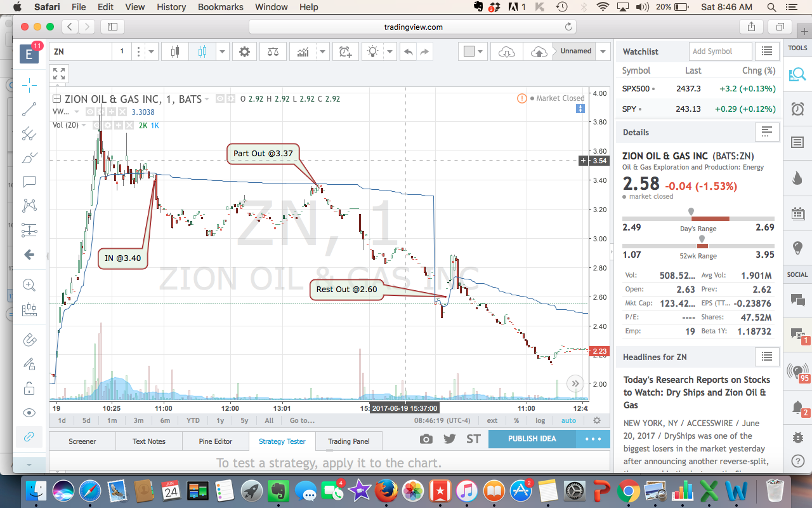Viewport: 812px width, 508px height.
Task: Open the indicator templates dropdown arrow
Action: click(323, 51)
